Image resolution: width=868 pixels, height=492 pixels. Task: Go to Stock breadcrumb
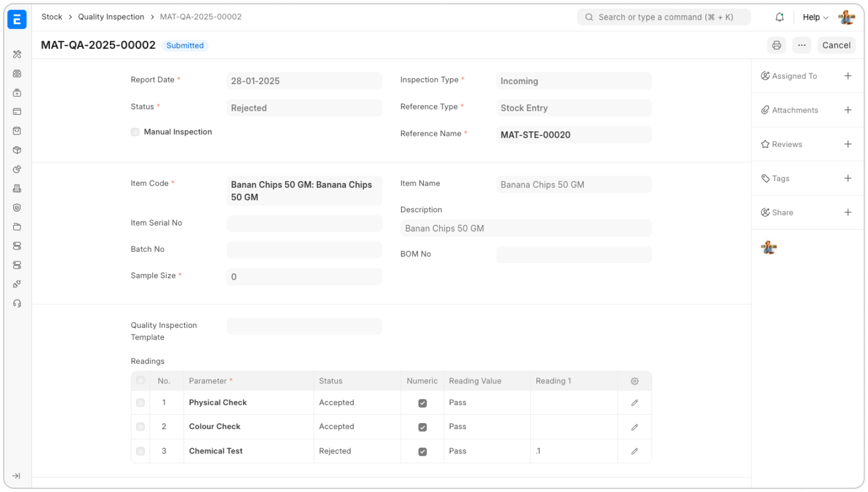[52, 17]
